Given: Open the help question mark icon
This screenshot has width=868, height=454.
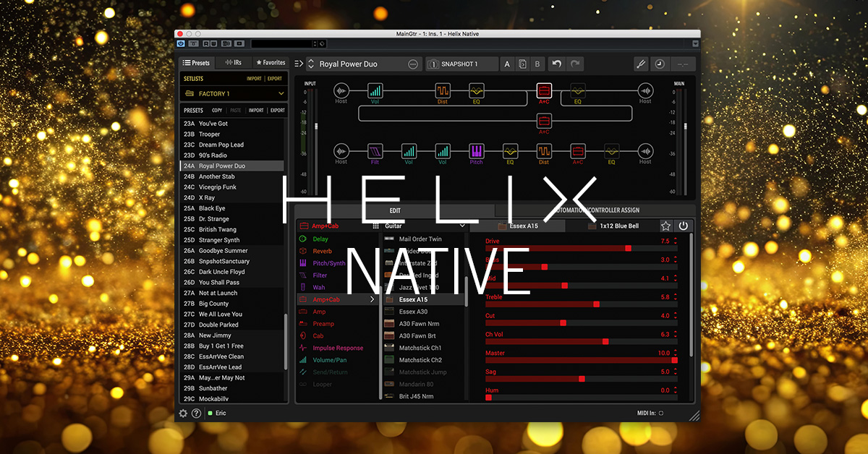Looking at the screenshot, I should click(x=196, y=413).
